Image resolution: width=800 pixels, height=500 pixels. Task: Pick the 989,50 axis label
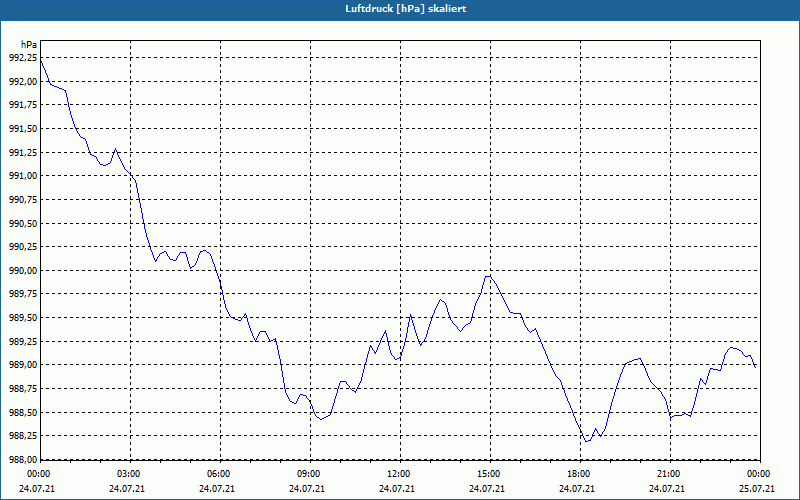point(23,318)
